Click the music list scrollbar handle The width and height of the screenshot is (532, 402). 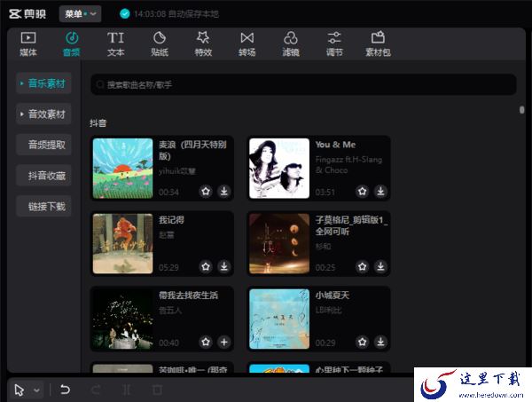coord(522,110)
